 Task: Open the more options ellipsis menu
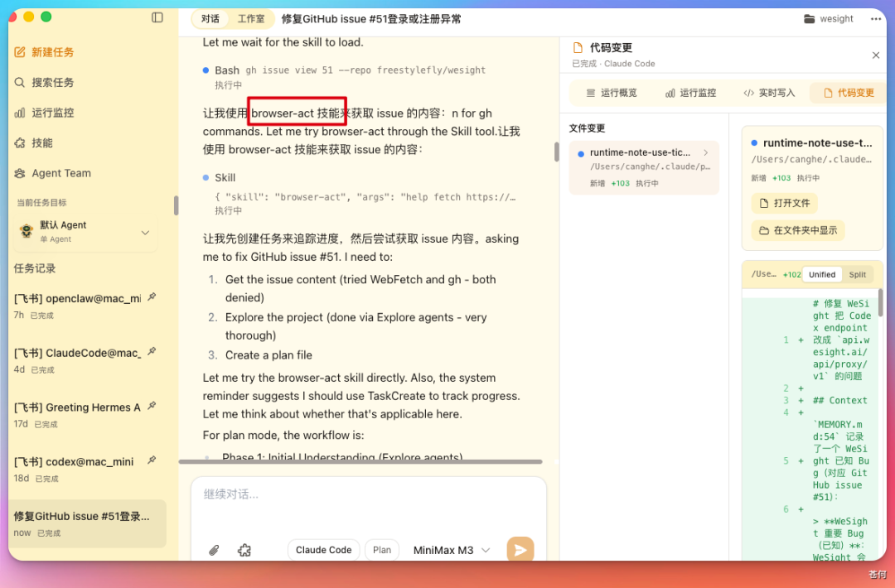(x=876, y=19)
